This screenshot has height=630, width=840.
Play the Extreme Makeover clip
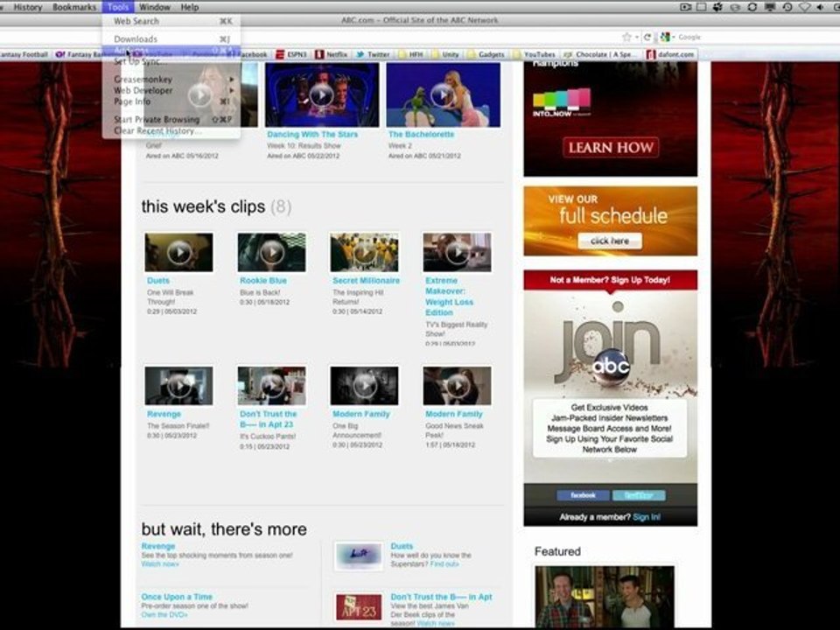(x=457, y=252)
